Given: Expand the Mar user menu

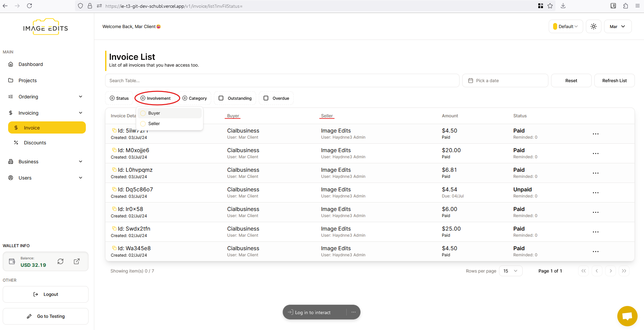Looking at the screenshot, I should coord(617,26).
